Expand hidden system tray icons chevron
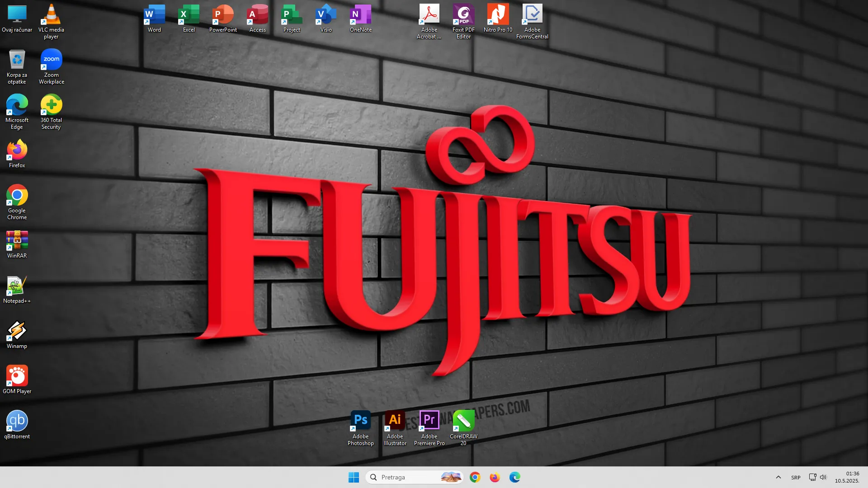Viewport: 868px width, 488px height. (778, 477)
